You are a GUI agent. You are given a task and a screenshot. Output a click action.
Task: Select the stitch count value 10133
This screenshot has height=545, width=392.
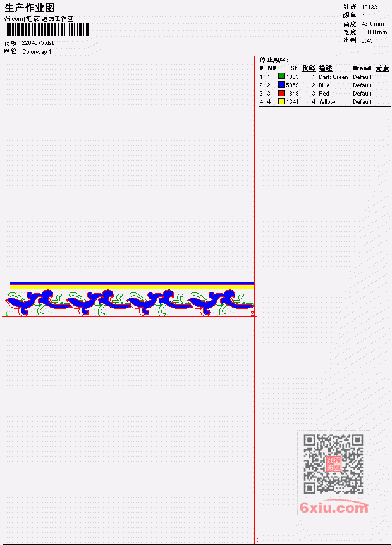pos(369,8)
